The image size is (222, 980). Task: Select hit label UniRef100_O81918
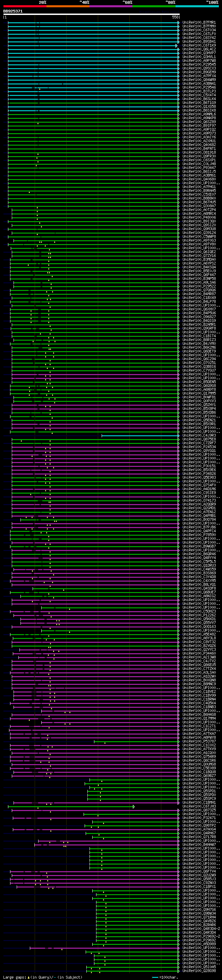(199, 153)
